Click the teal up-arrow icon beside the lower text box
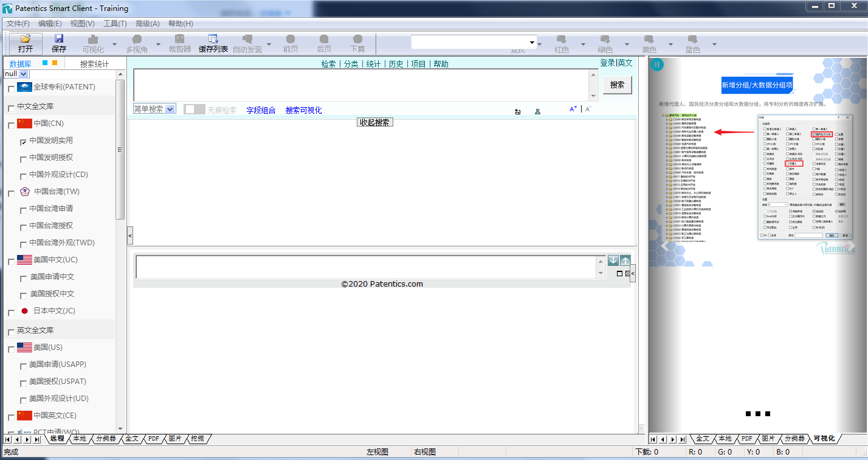Image resolution: width=868 pixels, height=460 pixels. coord(625,260)
